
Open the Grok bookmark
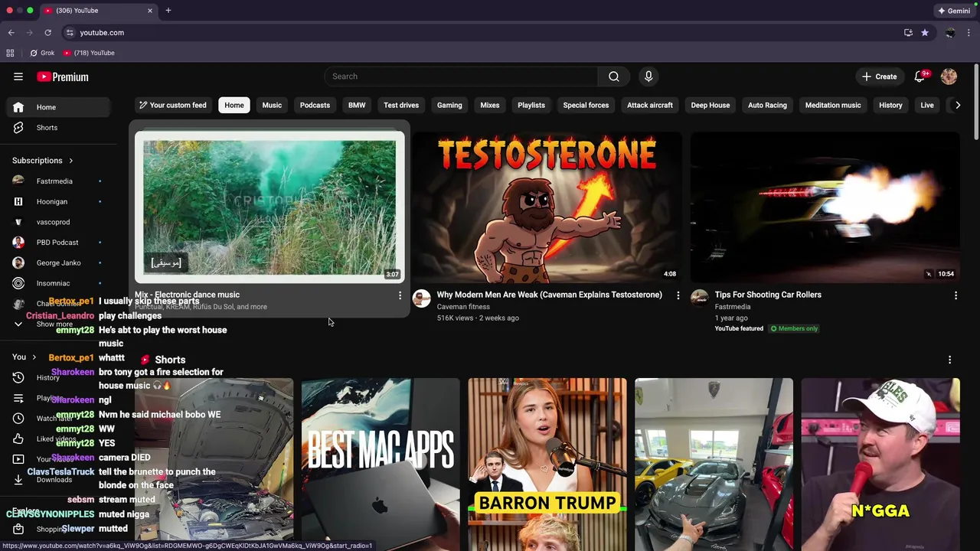[42, 53]
